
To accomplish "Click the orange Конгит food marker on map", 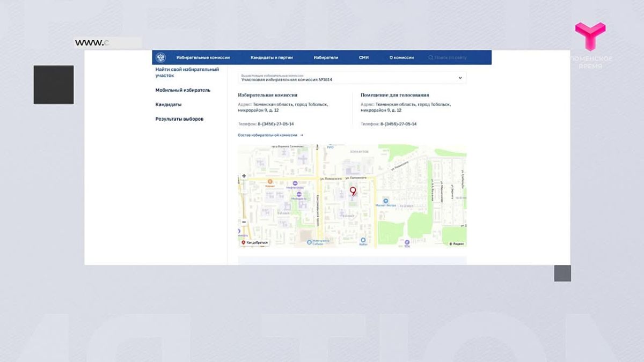I will click(270, 181).
